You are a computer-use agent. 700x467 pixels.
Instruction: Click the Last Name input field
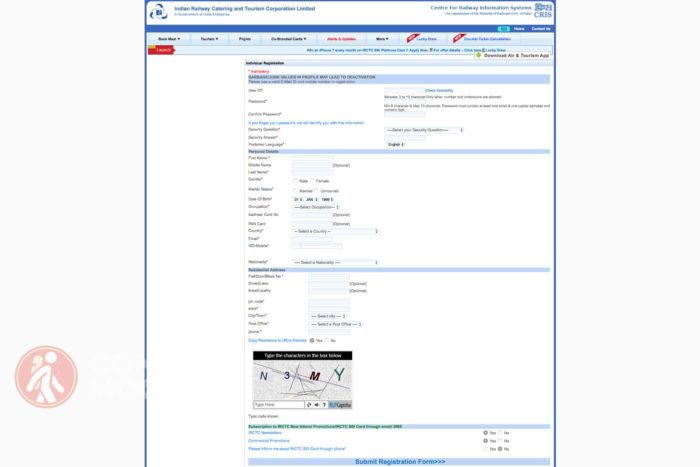click(x=312, y=172)
